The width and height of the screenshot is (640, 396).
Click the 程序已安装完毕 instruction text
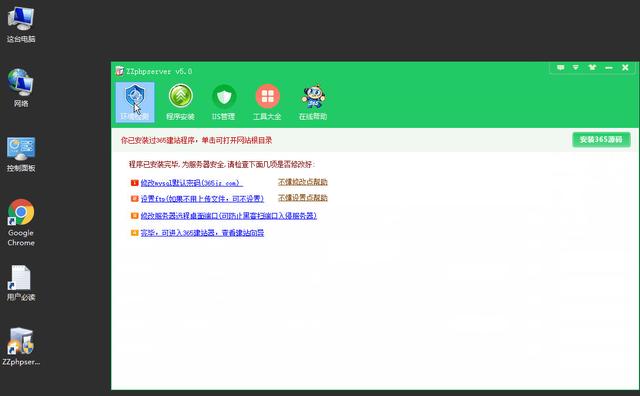(x=222, y=165)
